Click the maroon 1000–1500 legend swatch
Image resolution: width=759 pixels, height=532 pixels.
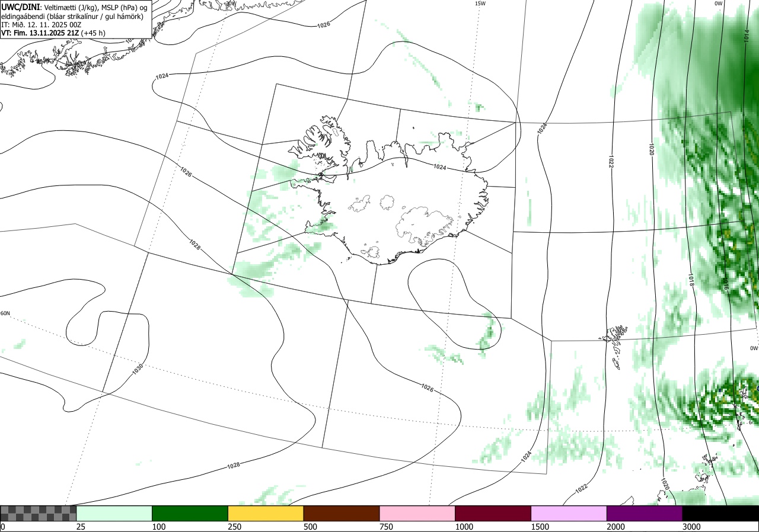point(493,513)
